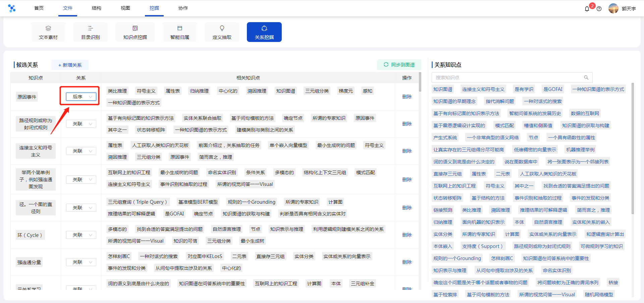Click the 关系知识点 panel scrollbar
This screenshot has height=303, width=644.
click(633, 148)
